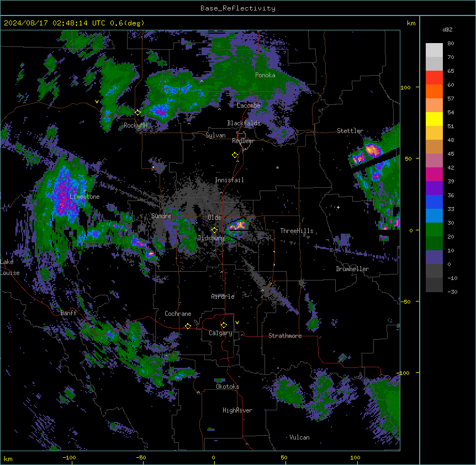Click the Olds town label
This screenshot has width=476, height=465.
click(x=214, y=218)
